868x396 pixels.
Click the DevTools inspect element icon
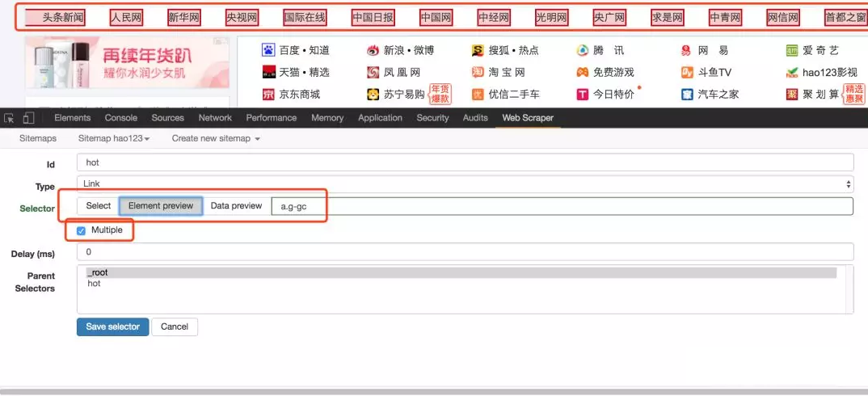[x=9, y=118]
